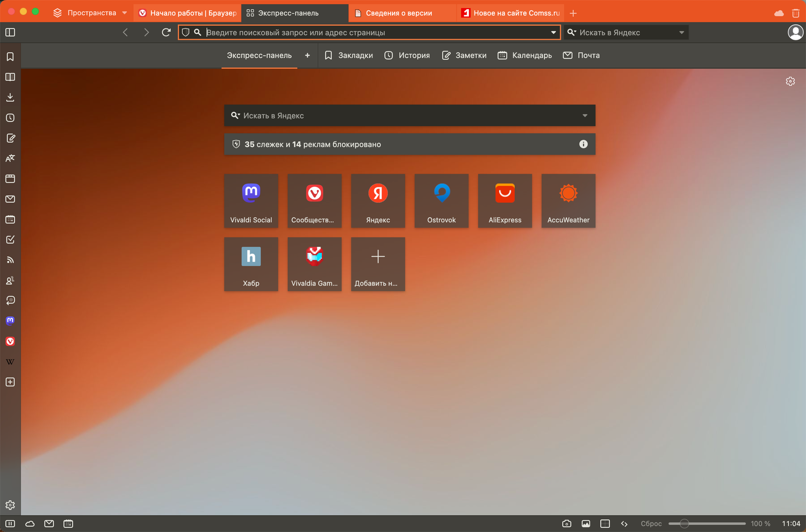Add a new web panel
The width and height of the screenshot is (806, 532).
10,382
